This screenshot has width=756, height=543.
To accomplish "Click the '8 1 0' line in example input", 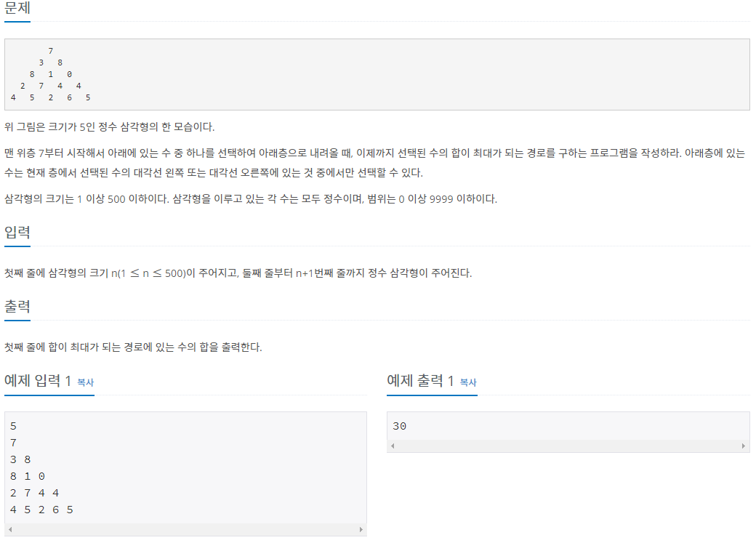I will 28,476.
